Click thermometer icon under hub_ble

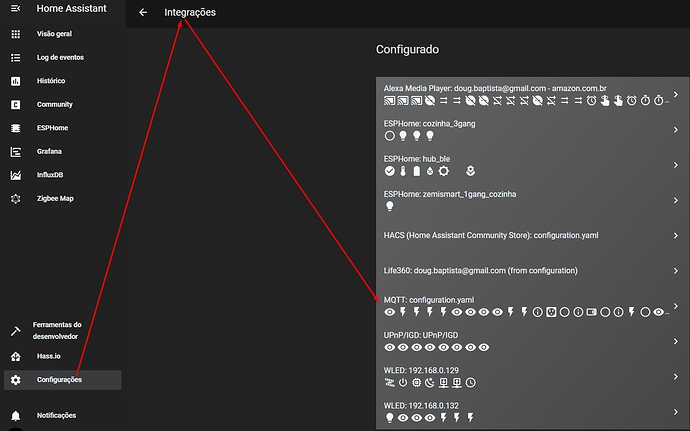(403, 171)
